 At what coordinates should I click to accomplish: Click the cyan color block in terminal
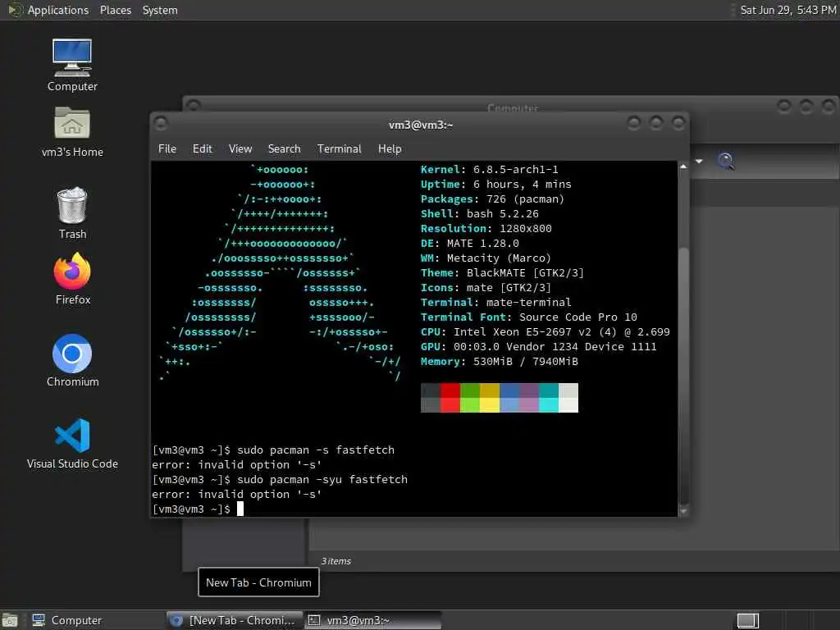(x=549, y=398)
